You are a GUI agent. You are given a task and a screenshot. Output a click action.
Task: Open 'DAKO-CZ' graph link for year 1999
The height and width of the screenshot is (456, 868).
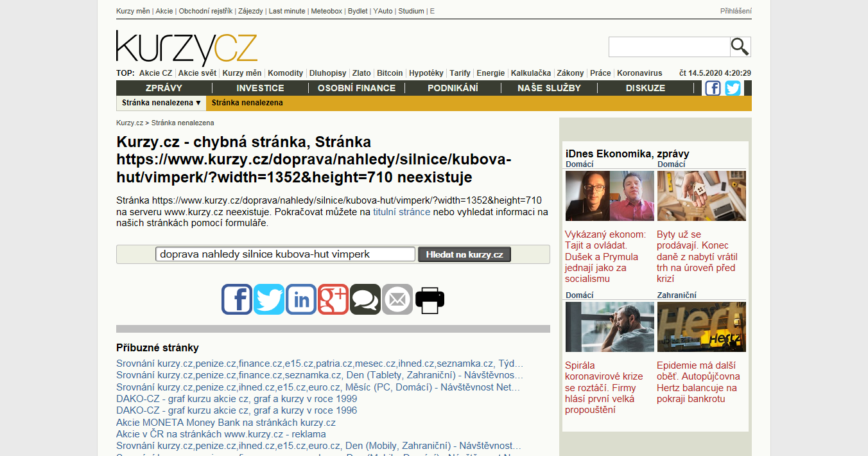(237, 399)
